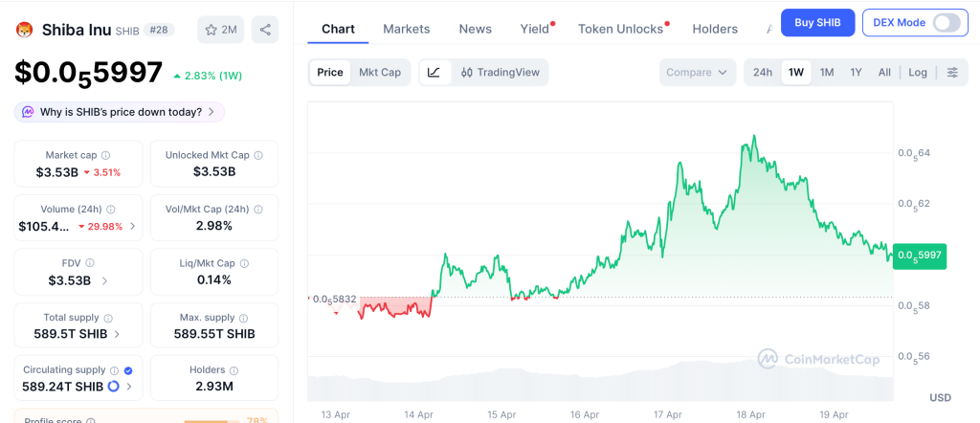Click 'Why is SHIB's price down today?'

click(120, 112)
